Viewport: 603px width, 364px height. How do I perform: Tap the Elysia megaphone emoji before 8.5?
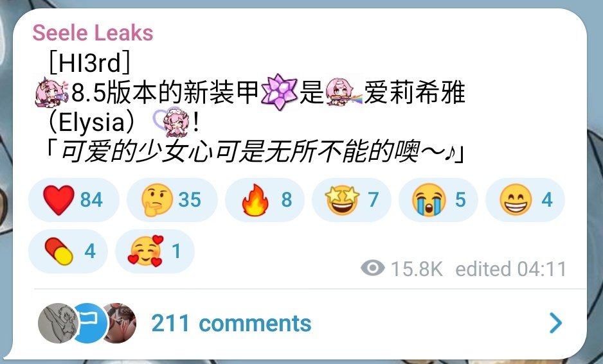tap(51, 92)
